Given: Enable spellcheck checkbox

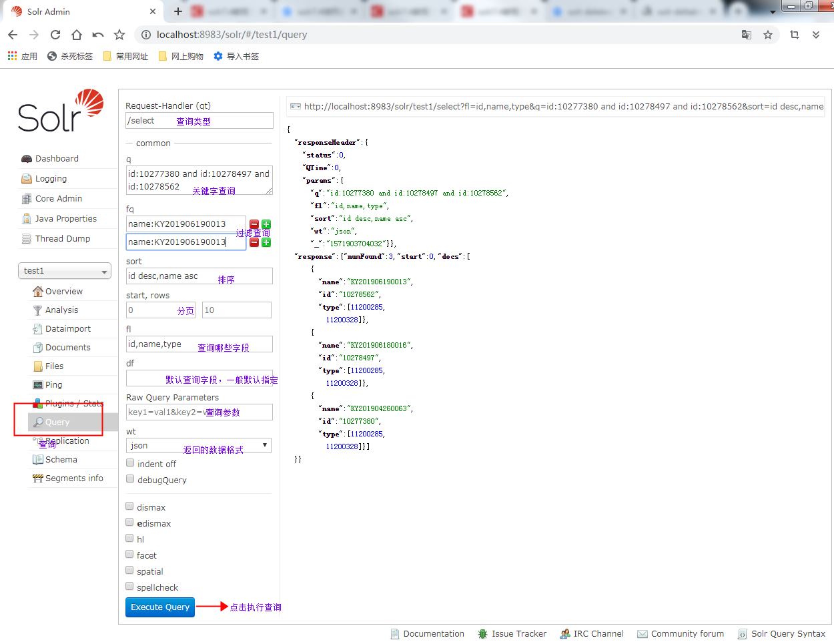Looking at the screenshot, I should coord(130,587).
